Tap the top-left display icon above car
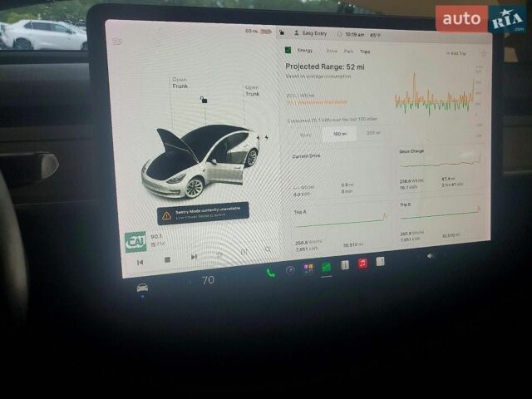The image size is (532, 399). (x=117, y=42)
